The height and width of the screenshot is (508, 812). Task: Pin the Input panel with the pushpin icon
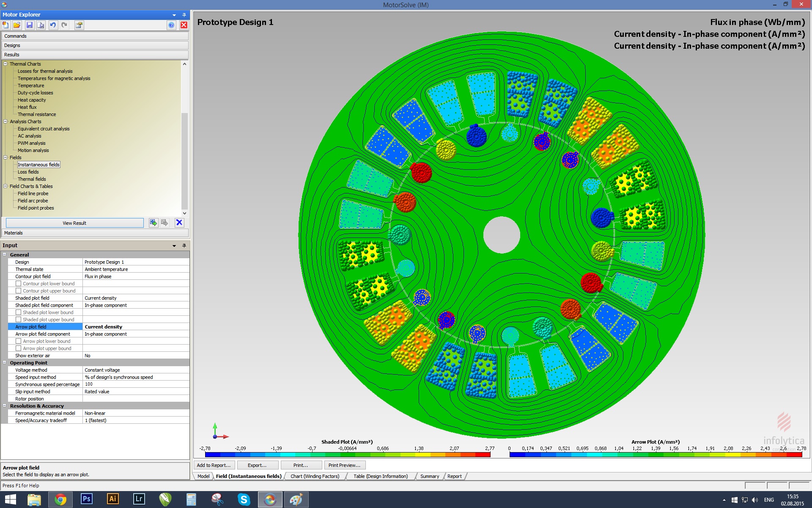(x=184, y=246)
